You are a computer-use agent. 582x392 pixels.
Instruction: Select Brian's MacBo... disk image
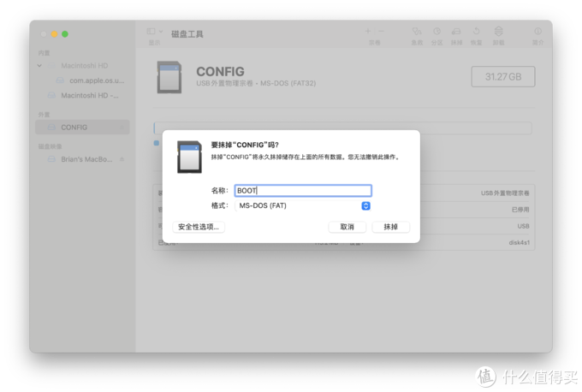point(86,159)
